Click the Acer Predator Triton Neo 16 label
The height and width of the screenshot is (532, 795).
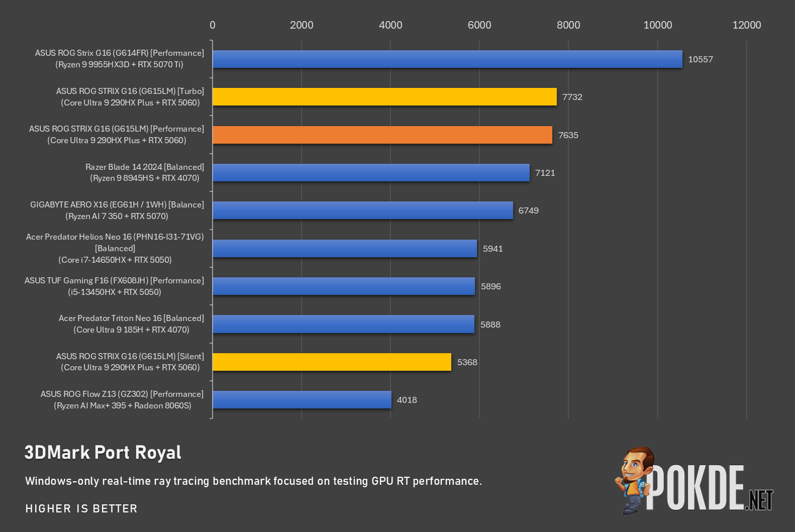tap(131, 324)
